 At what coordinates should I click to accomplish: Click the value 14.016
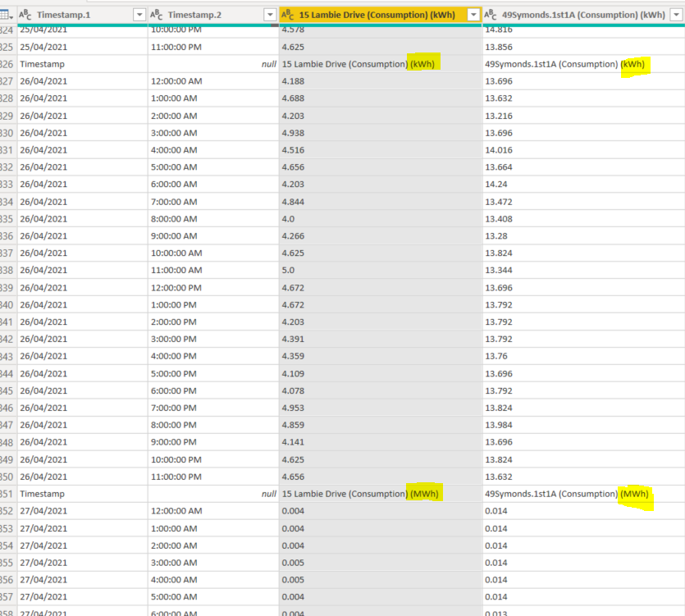tap(499, 150)
